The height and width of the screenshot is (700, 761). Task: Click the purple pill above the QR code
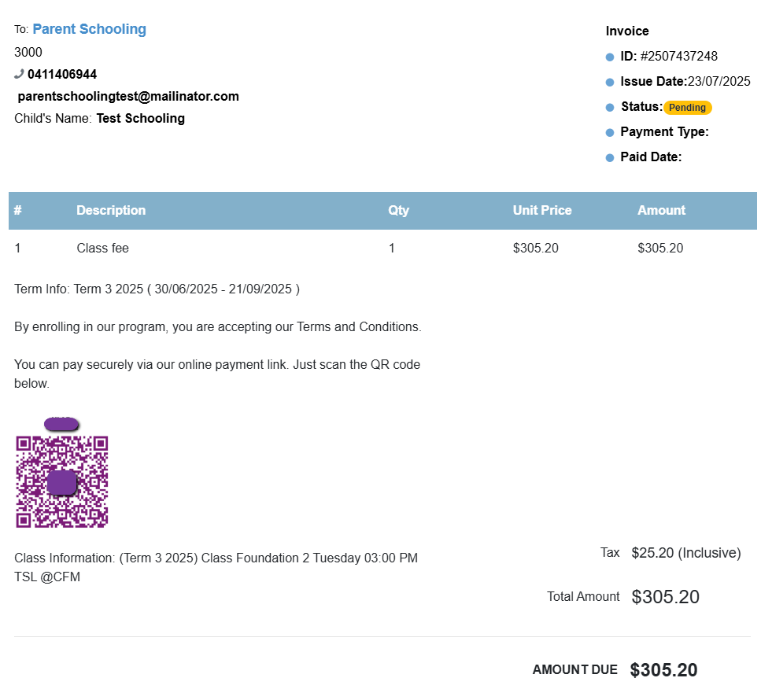pyautogui.click(x=61, y=424)
